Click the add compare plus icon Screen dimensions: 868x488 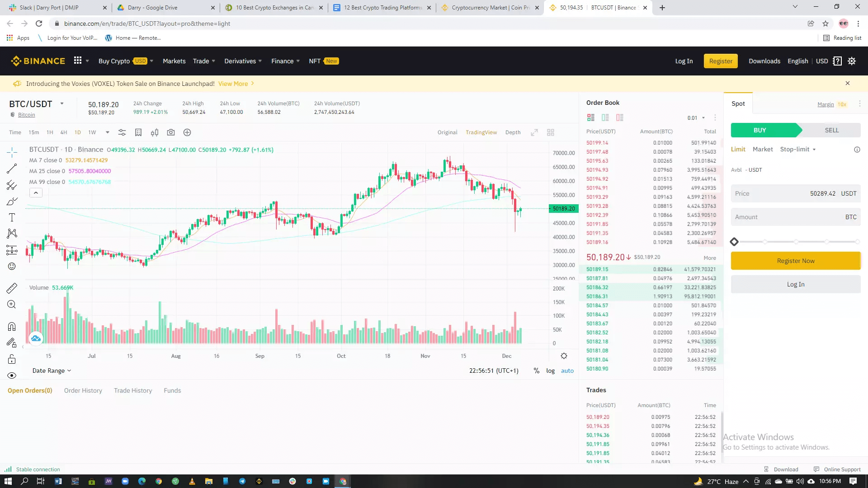(x=187, y=132)
